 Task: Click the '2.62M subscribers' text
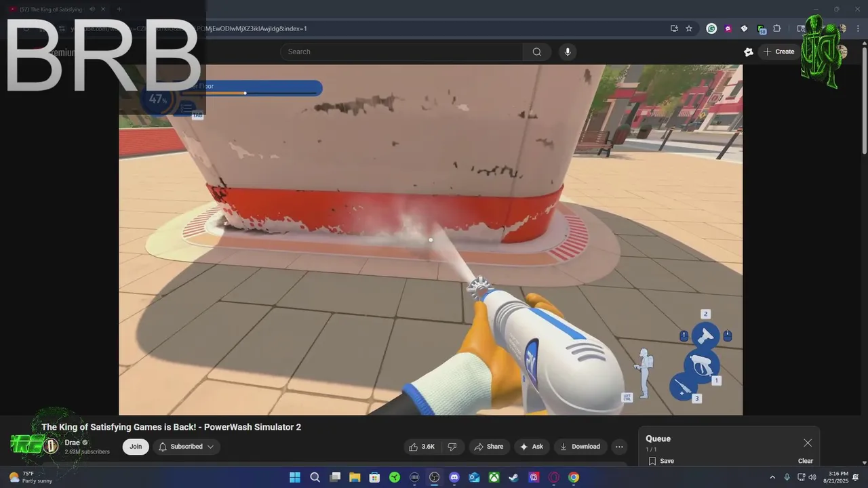(87, 451)
